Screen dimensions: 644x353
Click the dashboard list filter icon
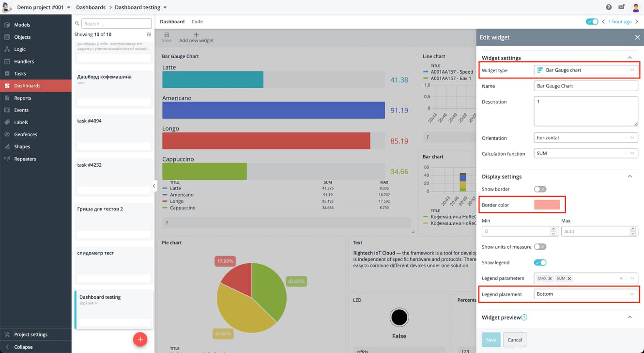pos(149,34)
